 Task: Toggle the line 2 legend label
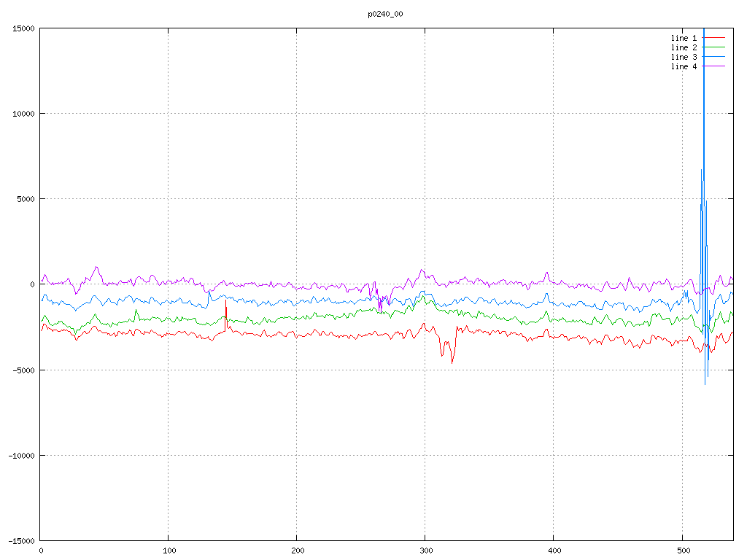(x=684, y=47)
